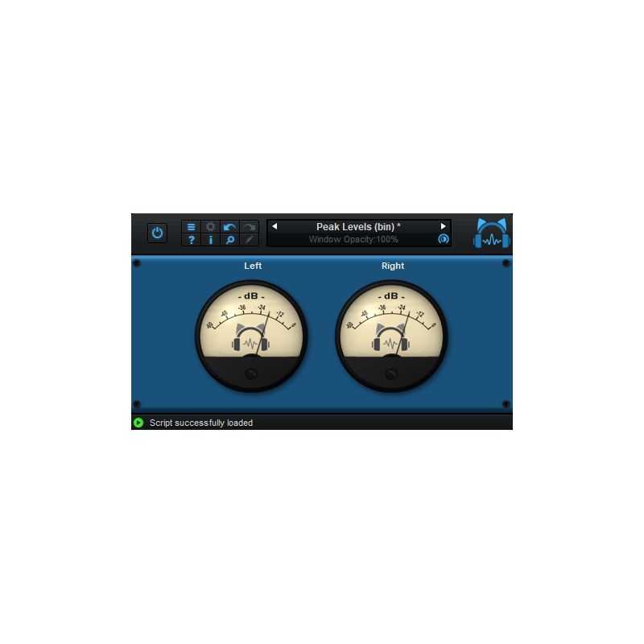This screenshot has height=644, width=644.
Task: Open the Peak Levels (bin) preset selector
Action: click(x=357, y=226)
